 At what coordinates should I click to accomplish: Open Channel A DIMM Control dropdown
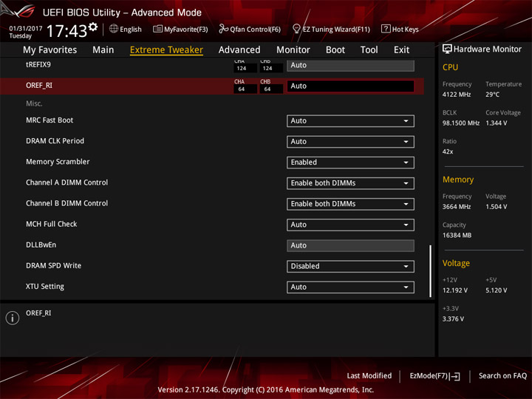350,183
